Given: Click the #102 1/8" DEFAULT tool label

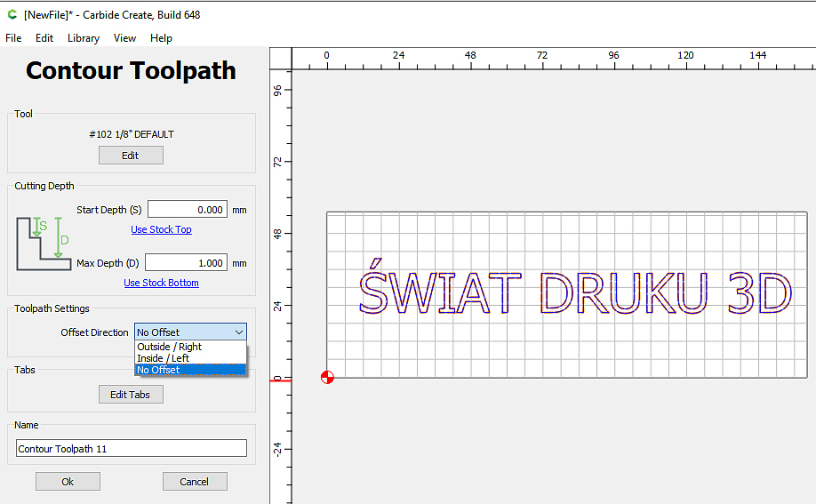Looking at the screenshot, I should (x=132, y=134).
